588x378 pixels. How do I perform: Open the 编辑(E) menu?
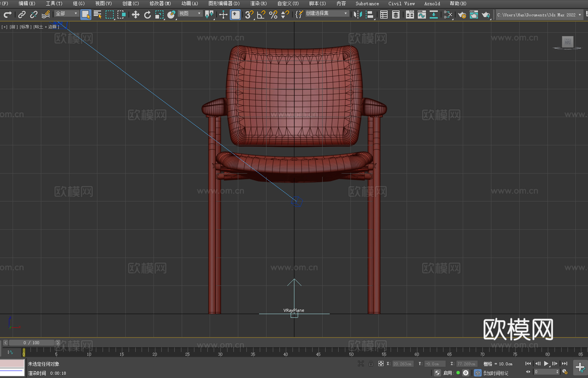tap(27, 3)
